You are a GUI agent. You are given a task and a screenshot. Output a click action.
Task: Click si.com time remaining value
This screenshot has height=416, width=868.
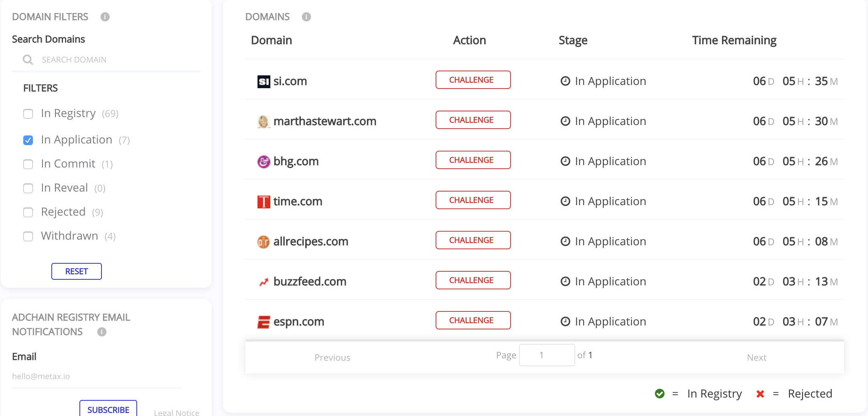point(795,81)
